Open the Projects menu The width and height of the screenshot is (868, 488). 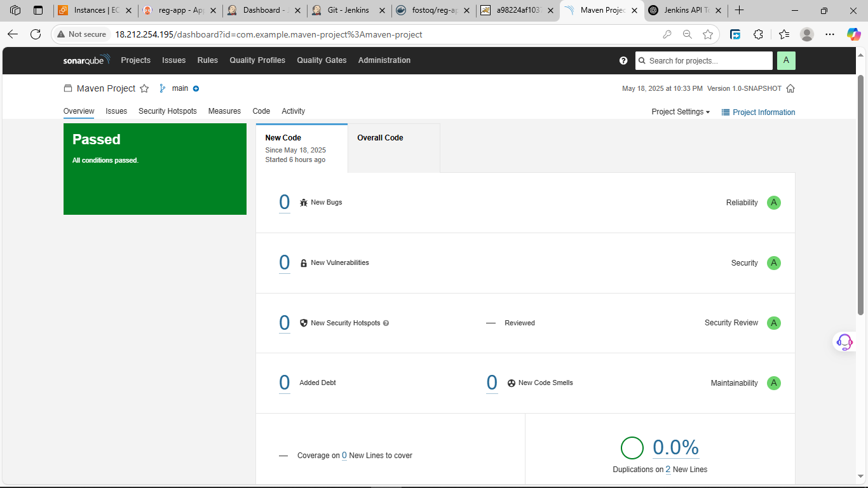[x=136, y=60]
